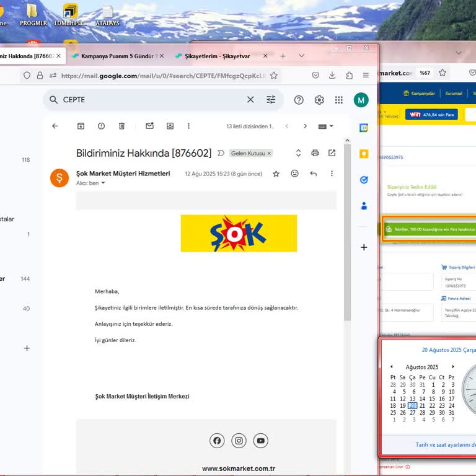This screenshot has width=476, height=476.
Task: Click the email body scrollbar
Action: (348, 233)
